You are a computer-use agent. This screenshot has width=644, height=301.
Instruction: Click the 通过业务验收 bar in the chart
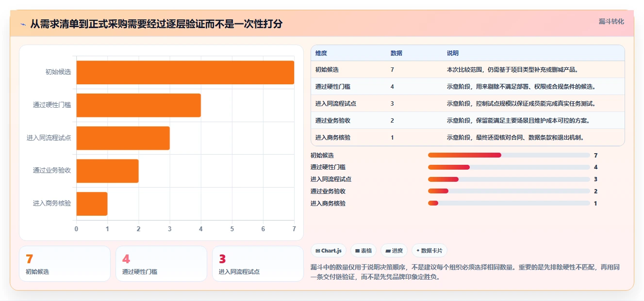click(107, 171)
